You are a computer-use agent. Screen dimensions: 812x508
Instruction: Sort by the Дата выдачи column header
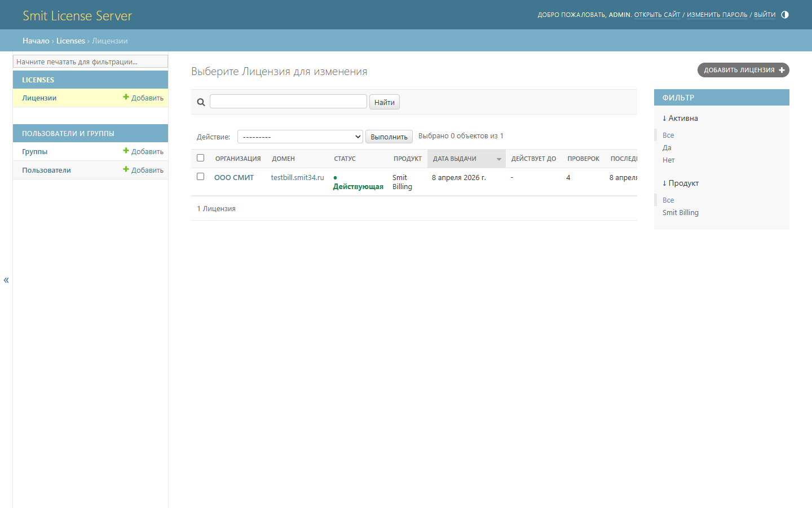coord(454,159)
